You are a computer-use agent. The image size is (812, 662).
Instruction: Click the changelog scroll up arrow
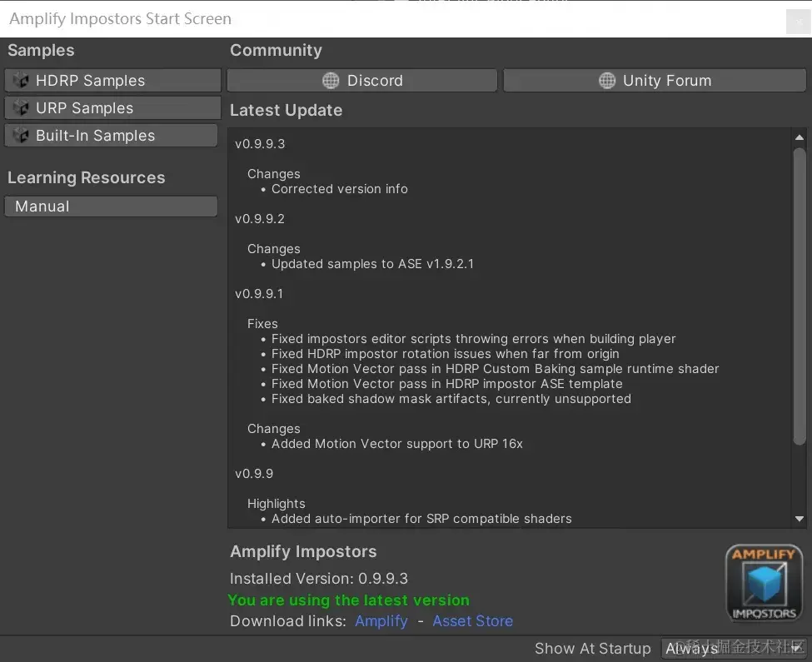(x=799, y=137)
